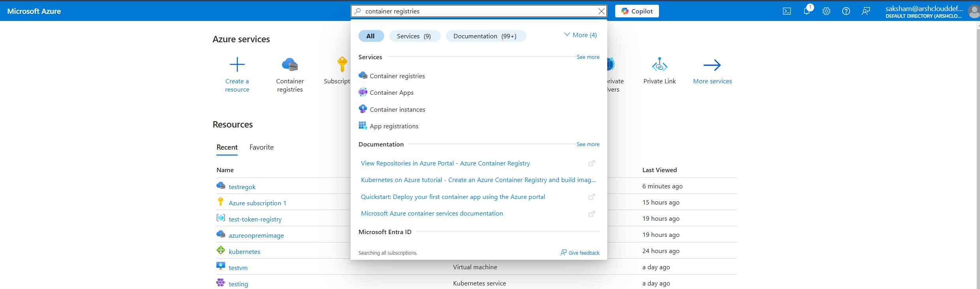Select the Services (9) filter pill
This screenshot has width=980, height=289.
414,36
